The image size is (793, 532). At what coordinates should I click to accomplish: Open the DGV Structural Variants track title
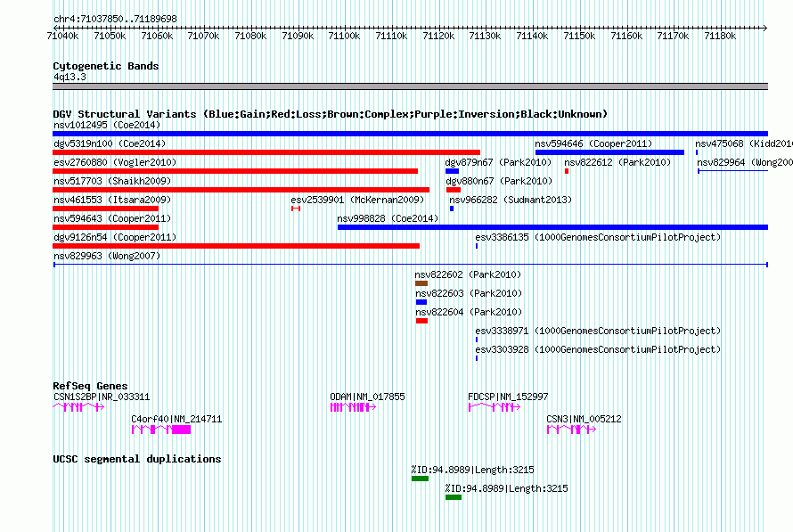tap(331, 114)
